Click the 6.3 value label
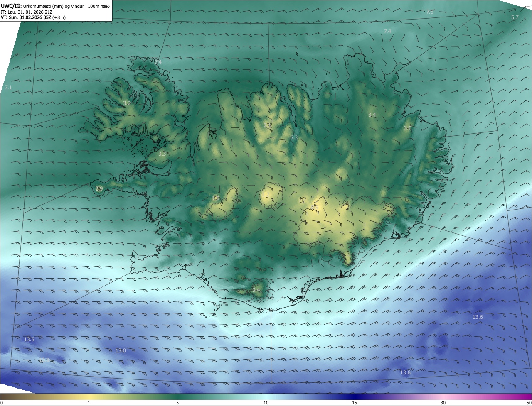 (x=294, y=137)
